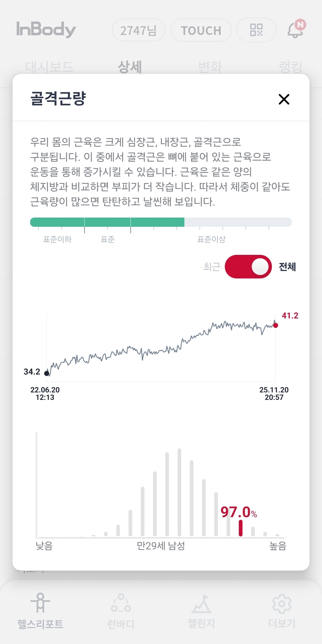The width and height of the screenshot is (322, 644).
Task: Open the 런바디 bottom tab icon
Action: (x=121, y=603)
